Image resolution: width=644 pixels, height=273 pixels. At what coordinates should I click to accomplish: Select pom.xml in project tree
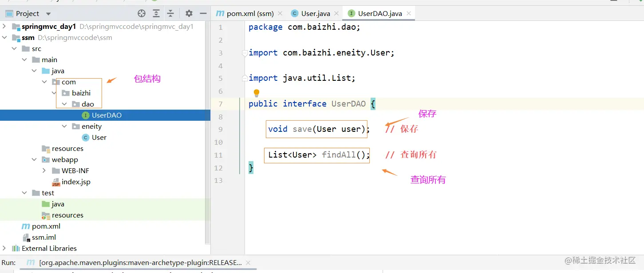pos(46,226)
